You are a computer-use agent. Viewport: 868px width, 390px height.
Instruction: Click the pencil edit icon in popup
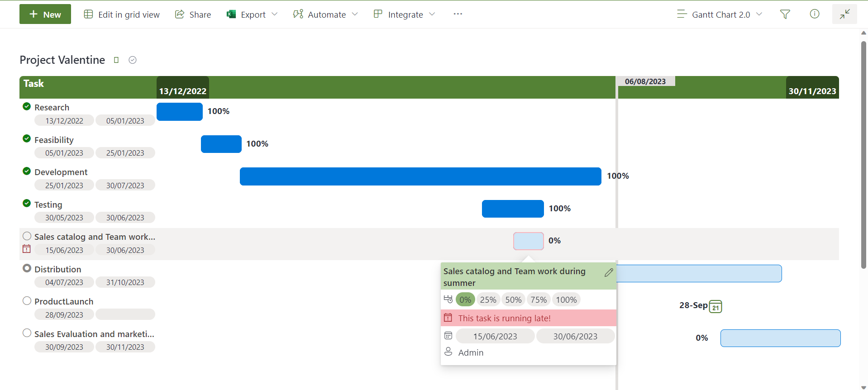(609, 272)
